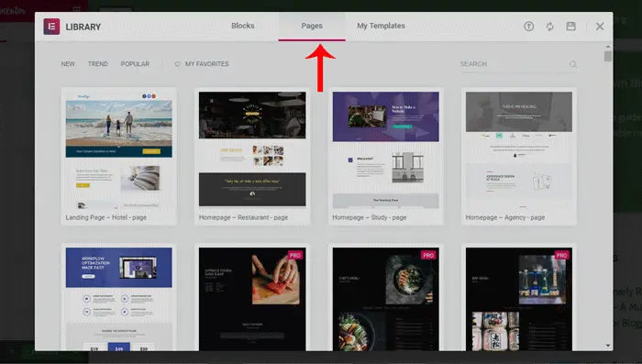Click the PRO badge on sushi template
Screen dimensions: 642x364
pos(295,255)
